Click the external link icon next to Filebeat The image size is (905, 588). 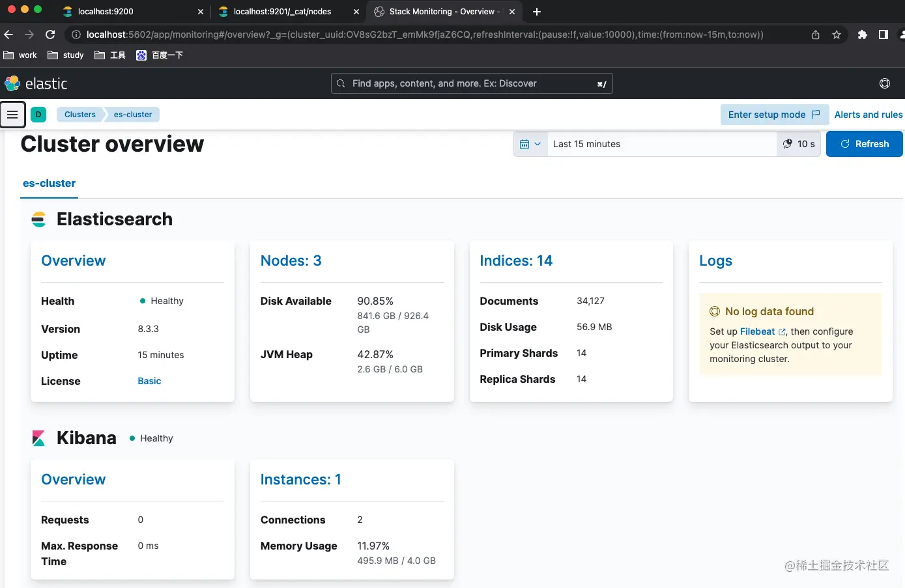click(782, 332)
